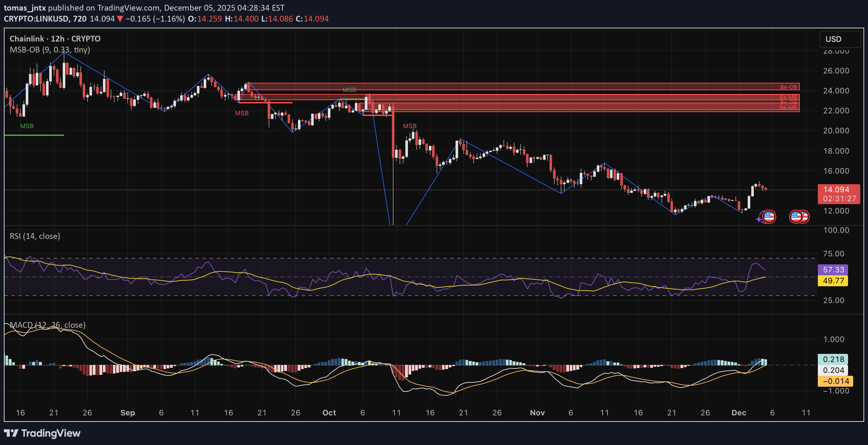
Task: Open the US flag event beside the sparkle icon
Action: [x=769, y=216]
